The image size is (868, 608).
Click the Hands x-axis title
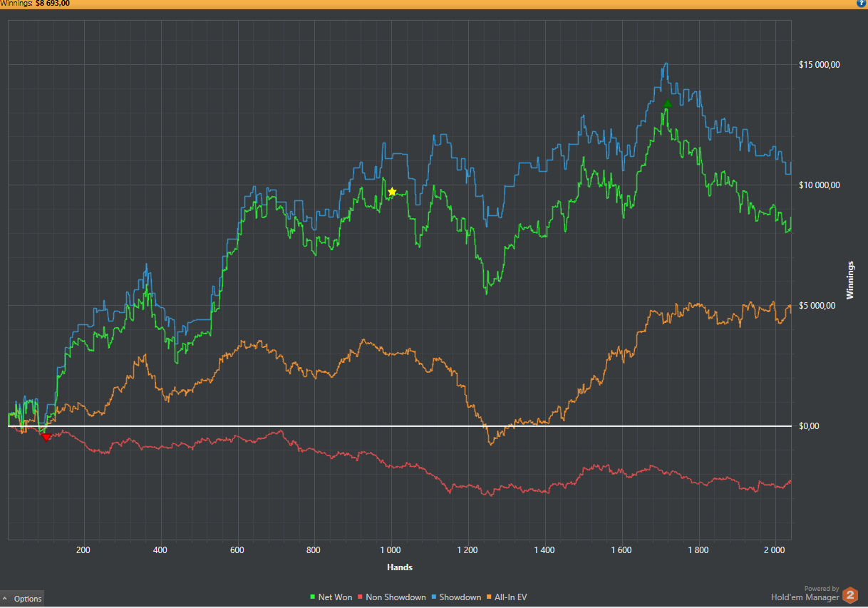(x=399, y=567)
